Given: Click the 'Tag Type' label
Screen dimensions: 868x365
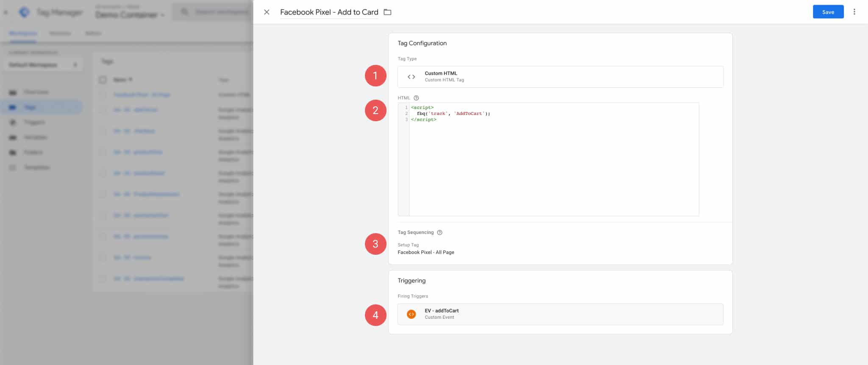Looking at the screenshot, I should [407, 59].
